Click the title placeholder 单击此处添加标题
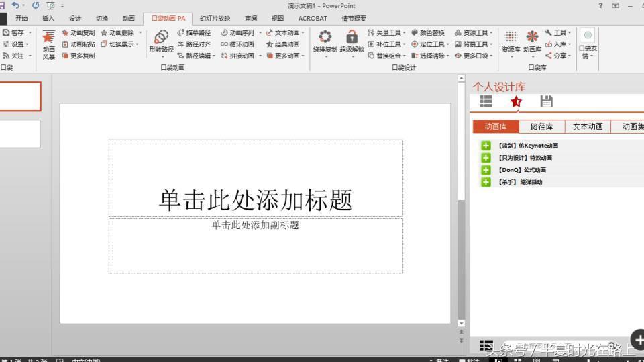The width and height of the screenshot is (644, 362). tap(256, 199)
